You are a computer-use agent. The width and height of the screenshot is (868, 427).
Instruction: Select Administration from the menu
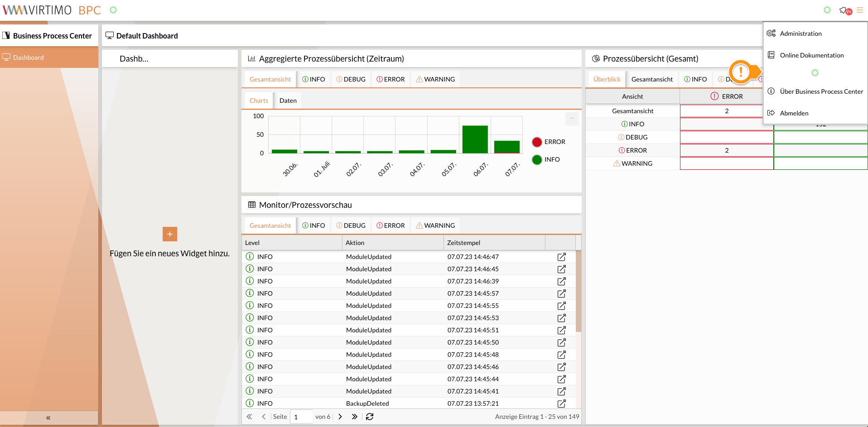coord(800,34)
